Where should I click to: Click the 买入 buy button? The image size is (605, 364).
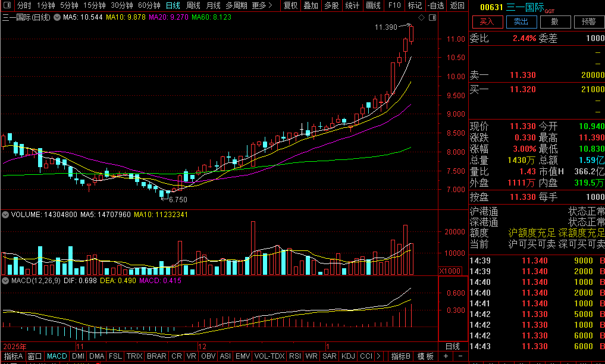(x=487, y=22)
